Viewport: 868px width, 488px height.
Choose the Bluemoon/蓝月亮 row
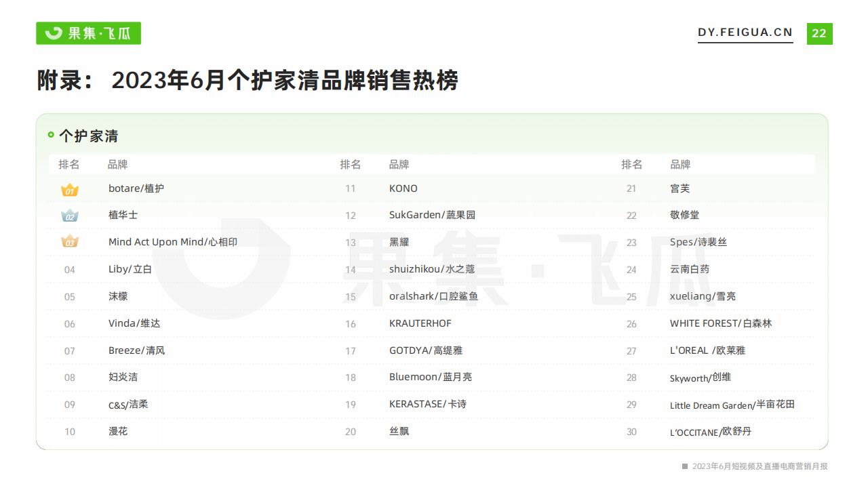pyautogui.click(x=431, y=377)
